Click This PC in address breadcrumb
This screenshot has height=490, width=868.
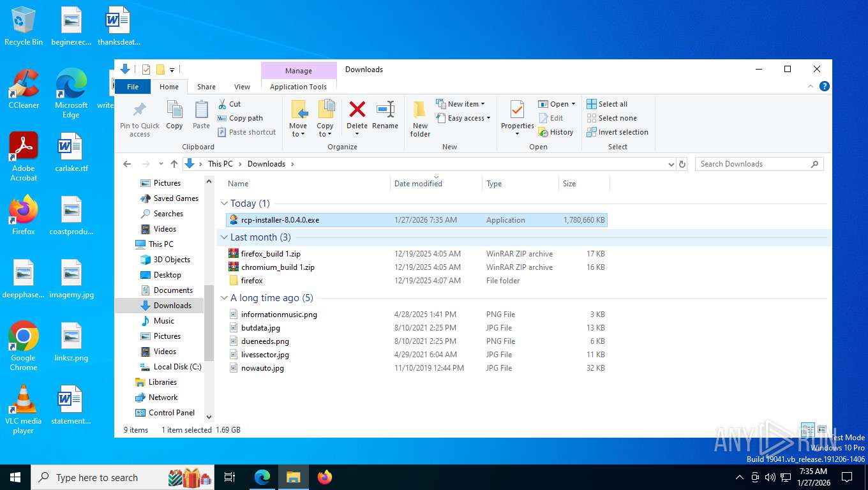pos(220,164)
